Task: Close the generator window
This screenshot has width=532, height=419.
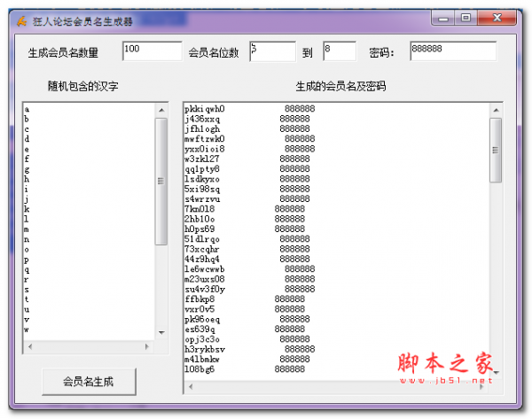Action: point(497,18)
